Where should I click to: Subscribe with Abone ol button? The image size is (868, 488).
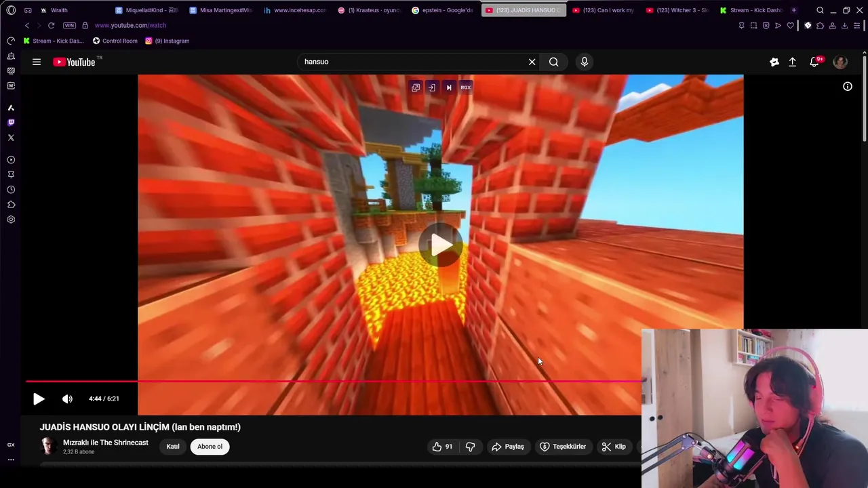[210, 447]
